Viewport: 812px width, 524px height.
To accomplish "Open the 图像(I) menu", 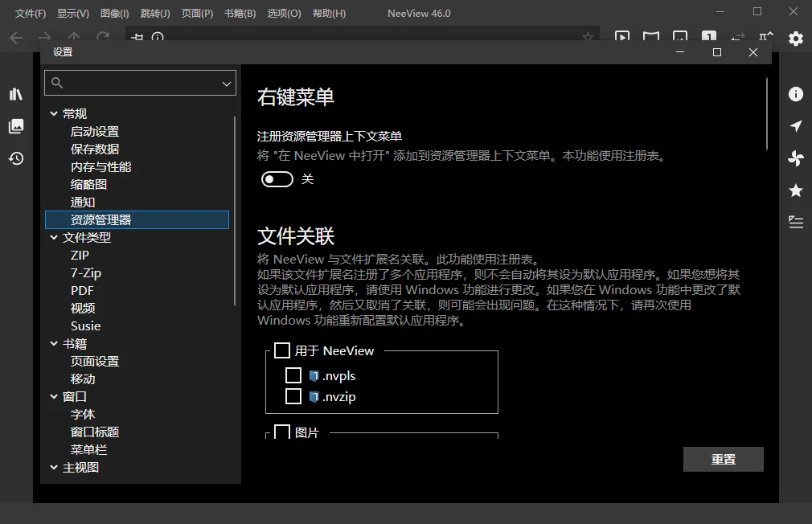I will coord(114,14).
